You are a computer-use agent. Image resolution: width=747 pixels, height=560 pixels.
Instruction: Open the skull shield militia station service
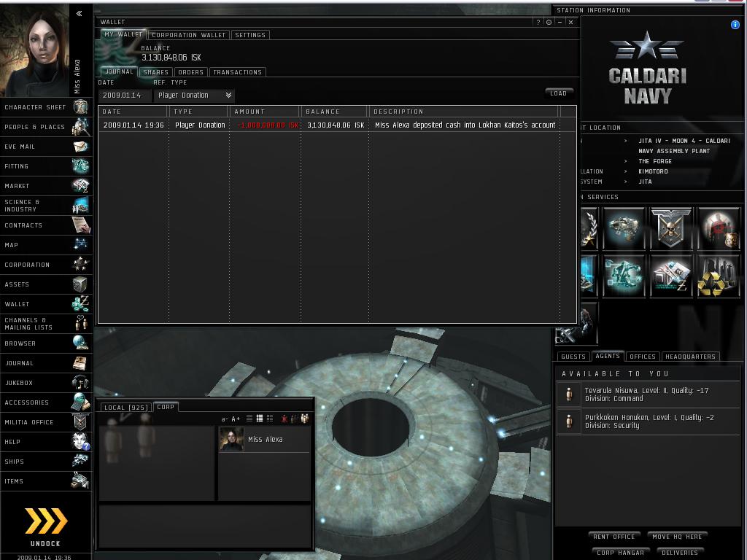tap(671, 228)
